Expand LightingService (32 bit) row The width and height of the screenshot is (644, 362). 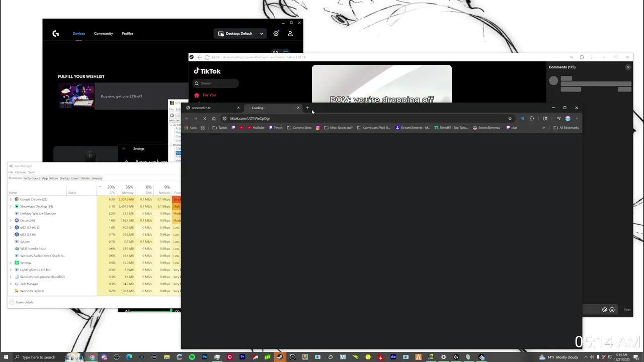11,270
